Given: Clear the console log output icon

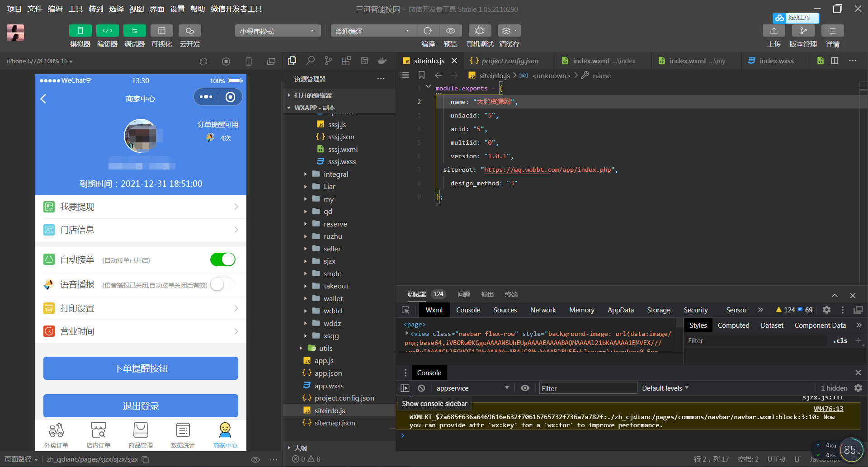Looking at the screenshot, I should click(421, 388).
